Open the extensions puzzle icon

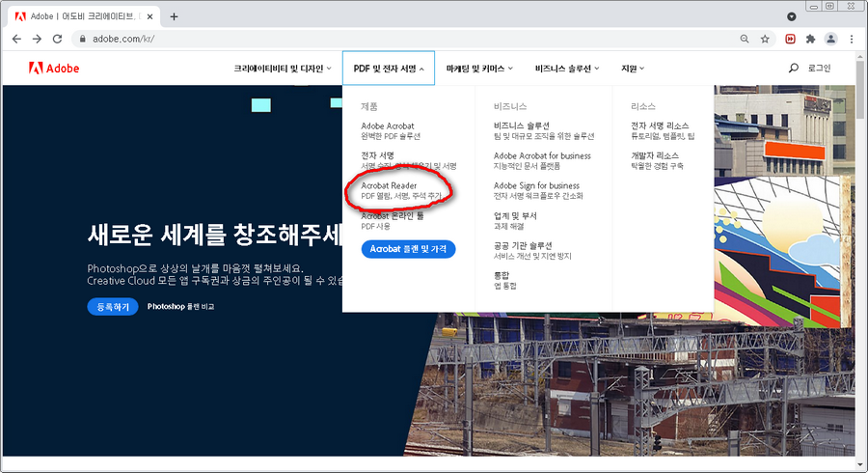(810, 39)
